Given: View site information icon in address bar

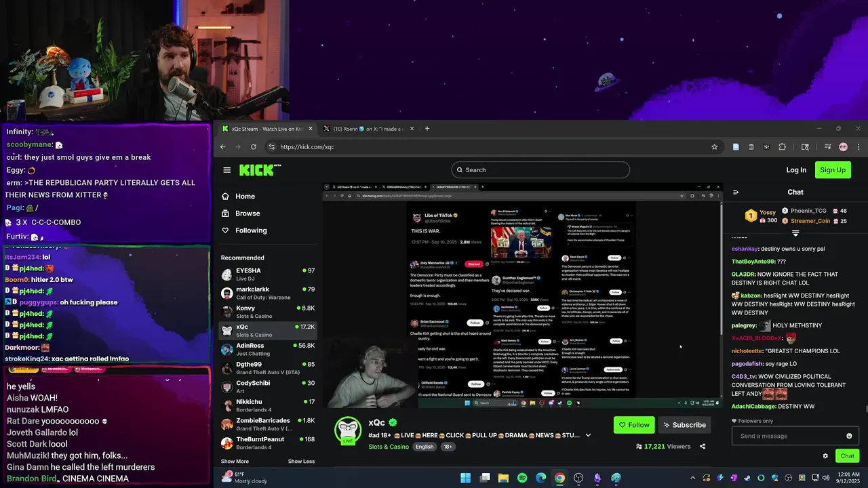Looking at the screenshot, I should (x=271, y=147).
